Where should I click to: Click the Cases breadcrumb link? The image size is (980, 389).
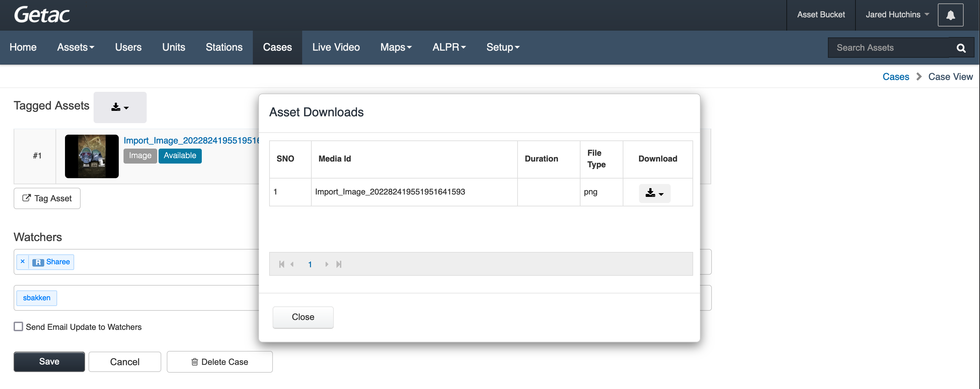coord(896,77)
